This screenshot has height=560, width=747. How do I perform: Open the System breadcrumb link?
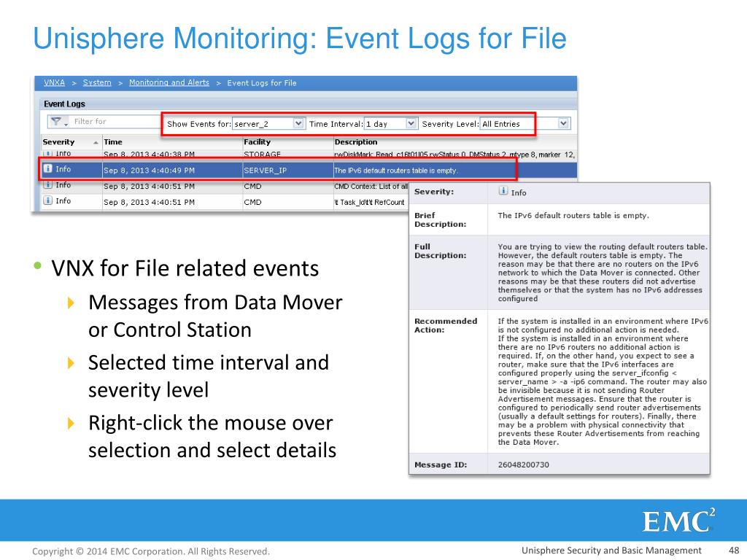[97, 82]
